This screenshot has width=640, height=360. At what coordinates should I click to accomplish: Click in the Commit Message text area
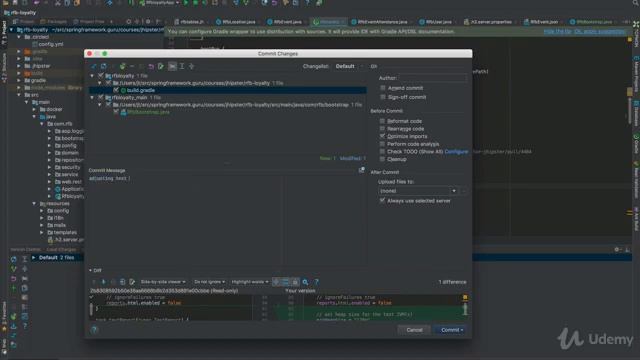pyautogui.click(x=227, y=220)
